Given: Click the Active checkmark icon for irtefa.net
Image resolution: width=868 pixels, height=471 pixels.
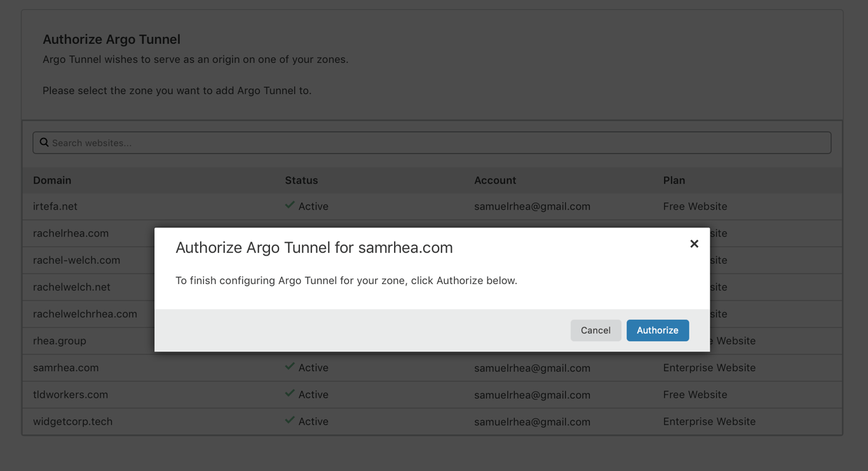Looking at the screenshot, I should coord(290,205).
